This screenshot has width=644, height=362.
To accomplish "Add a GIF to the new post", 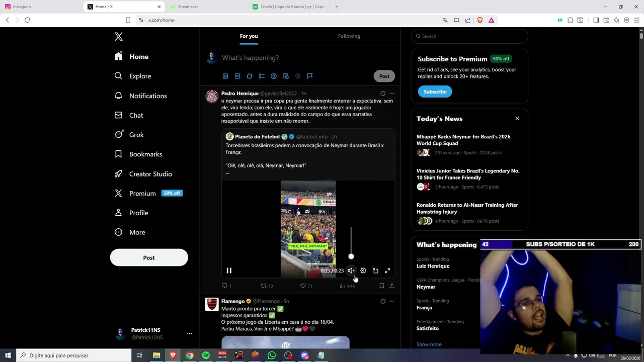I will pos(237,76).
